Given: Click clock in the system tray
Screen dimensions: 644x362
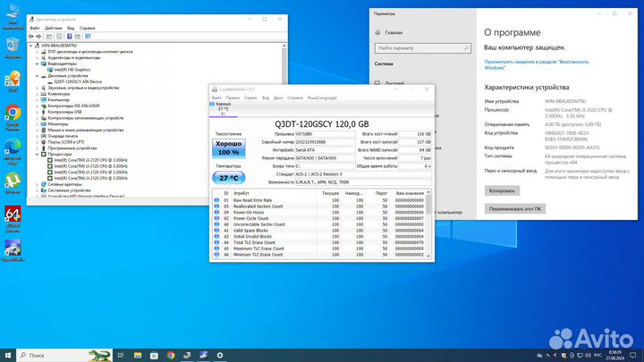Looking at the screenshot, I should (614, 355).
